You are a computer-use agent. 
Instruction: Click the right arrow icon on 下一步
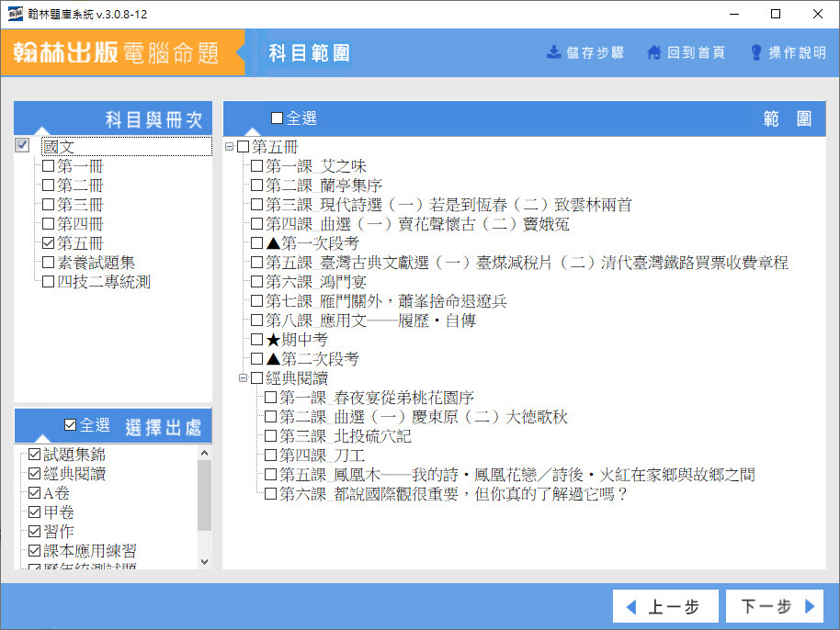pos(810,607)
